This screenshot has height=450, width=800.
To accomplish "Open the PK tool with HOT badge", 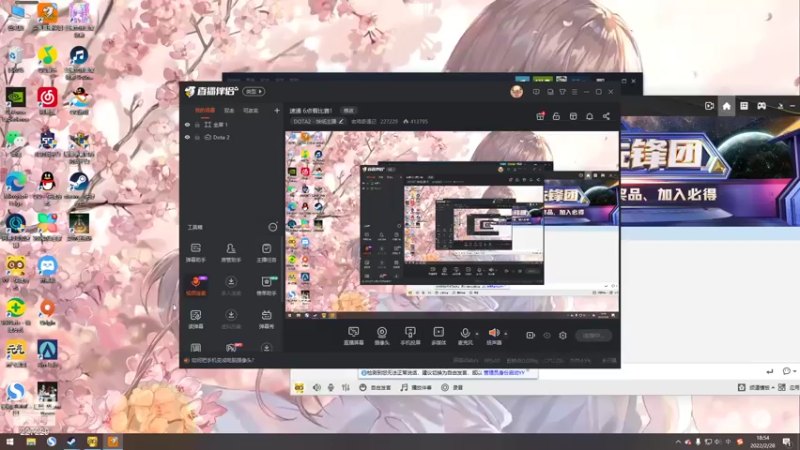I will (x=231, y=348).
